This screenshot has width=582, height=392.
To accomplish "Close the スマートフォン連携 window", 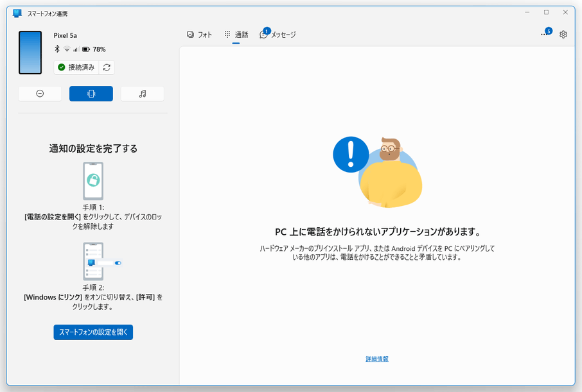I will coord(565,13).
